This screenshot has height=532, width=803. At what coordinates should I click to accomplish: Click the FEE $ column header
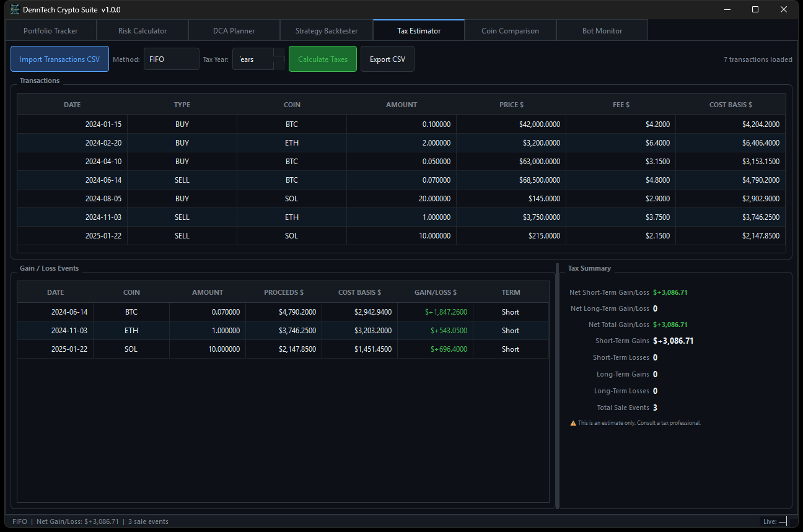point(621,105)
